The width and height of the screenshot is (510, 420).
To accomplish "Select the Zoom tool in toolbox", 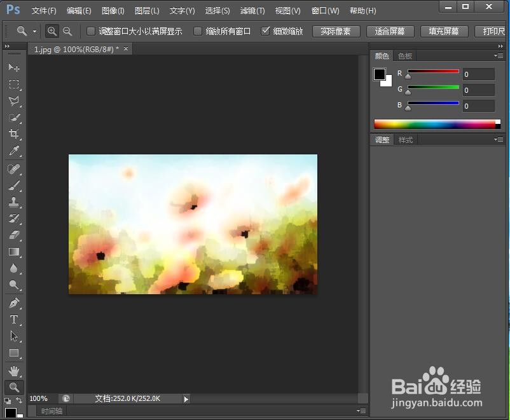I will (x=13, y=387).
